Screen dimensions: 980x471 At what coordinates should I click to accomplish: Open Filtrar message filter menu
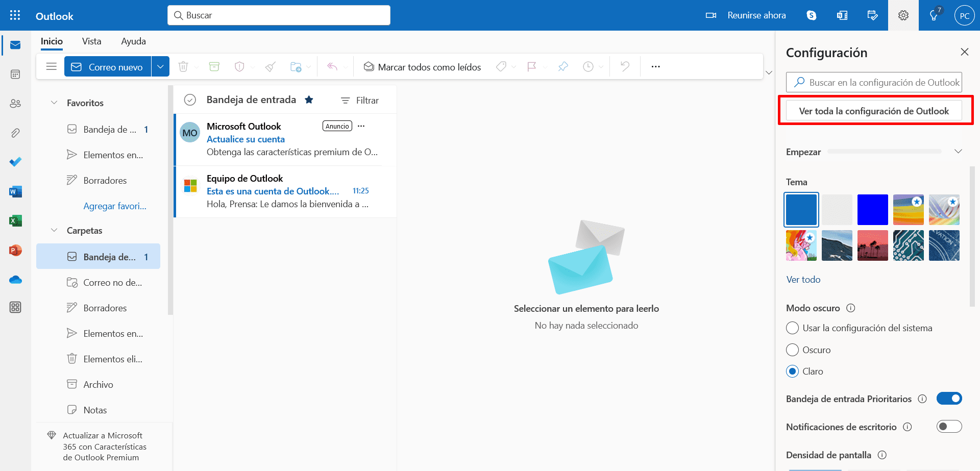click(x=360, y=101)
